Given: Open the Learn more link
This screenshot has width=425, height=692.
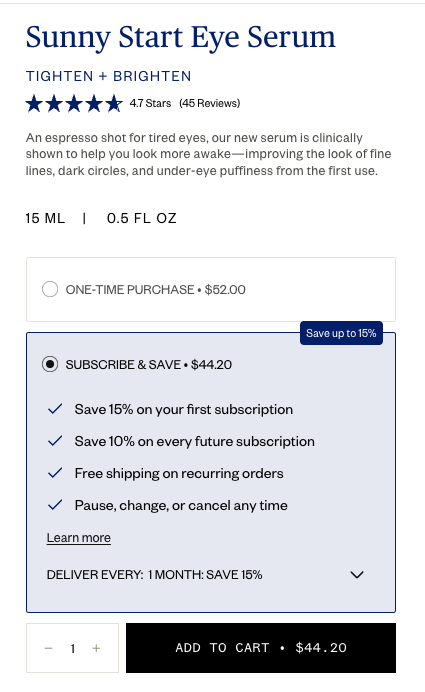Looking at the screenshot, I should click(79, 538).
